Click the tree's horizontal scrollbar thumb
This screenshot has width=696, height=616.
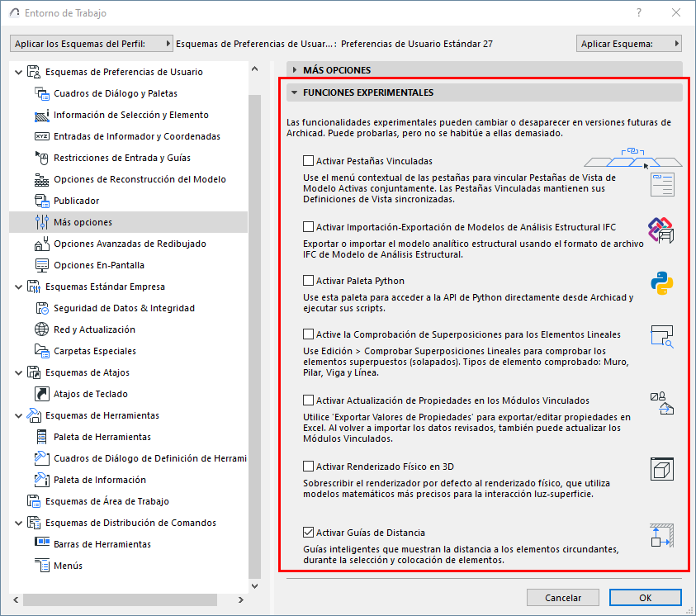(x=120, y=599)
